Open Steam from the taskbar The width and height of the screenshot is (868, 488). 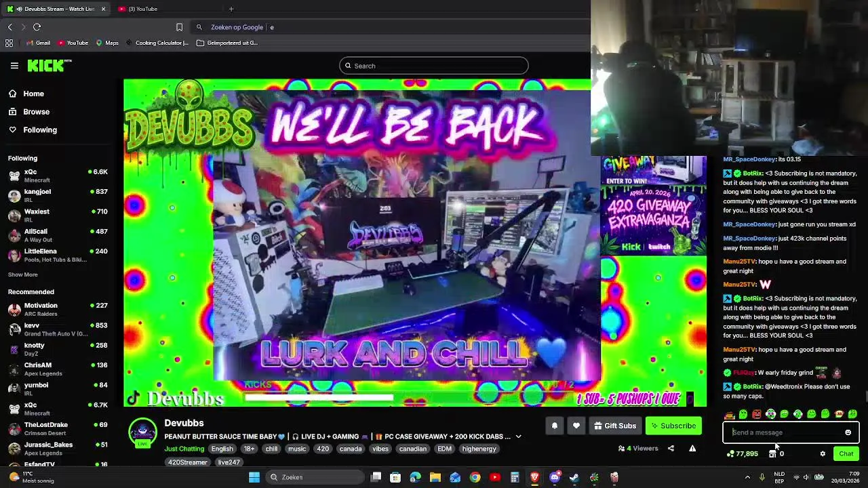pyautogui.click(x=574, y=477)
